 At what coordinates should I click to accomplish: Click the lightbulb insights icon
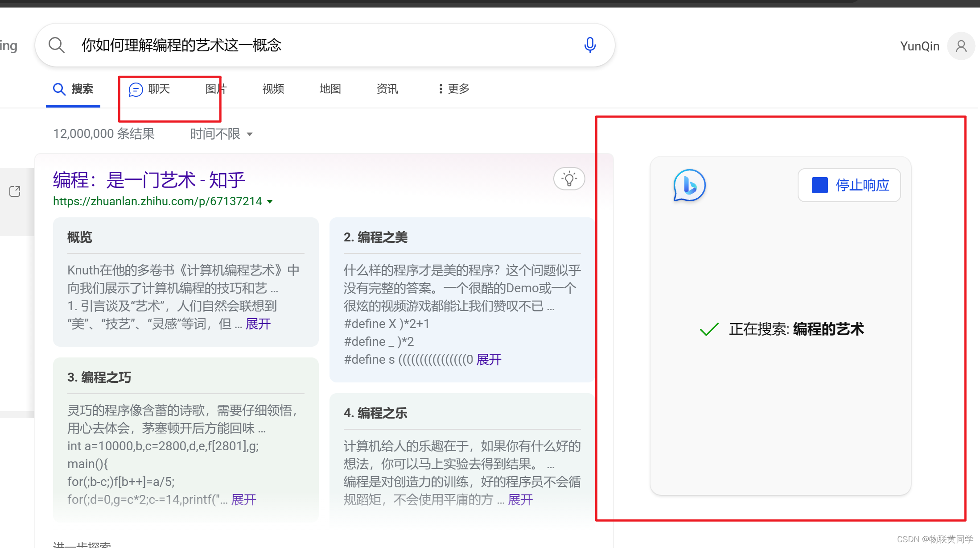tap(569, 179)
